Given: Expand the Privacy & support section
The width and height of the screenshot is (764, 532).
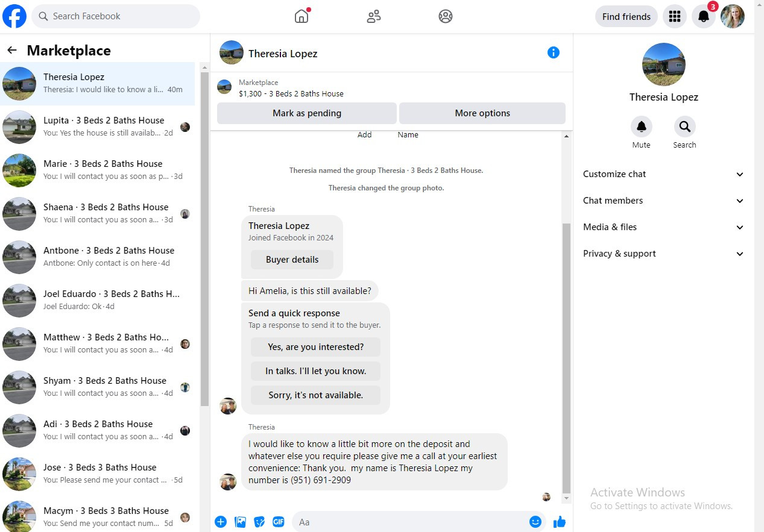Looking at the screenshot, I should [663, 254].
